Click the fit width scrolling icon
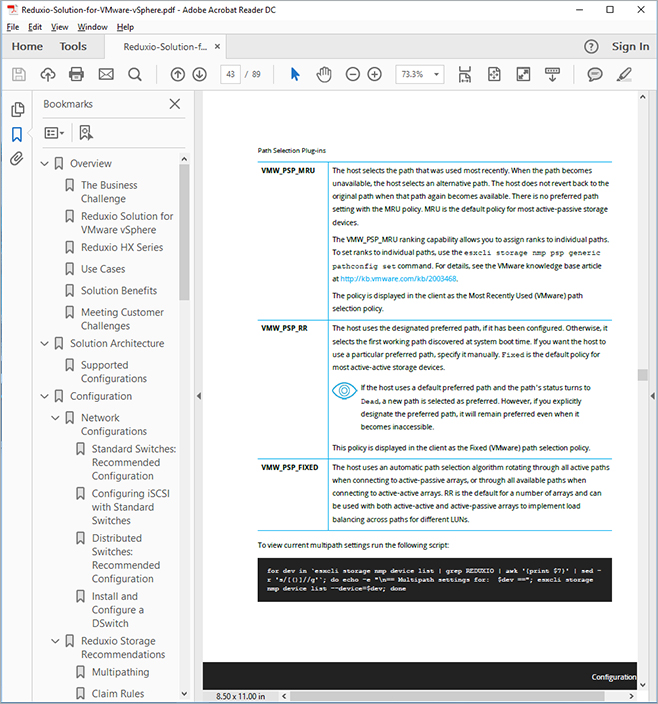 465,74
